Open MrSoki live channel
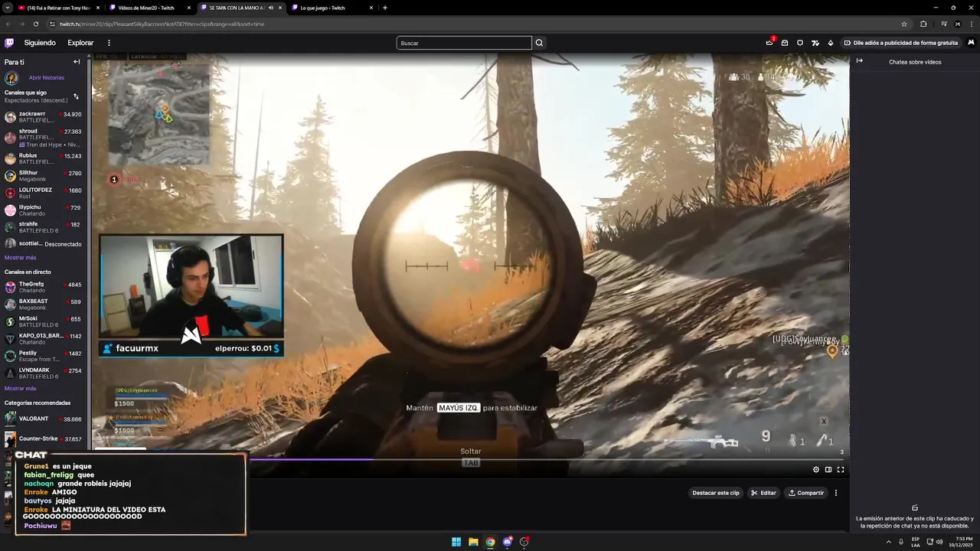 click(x=43, y=321)
